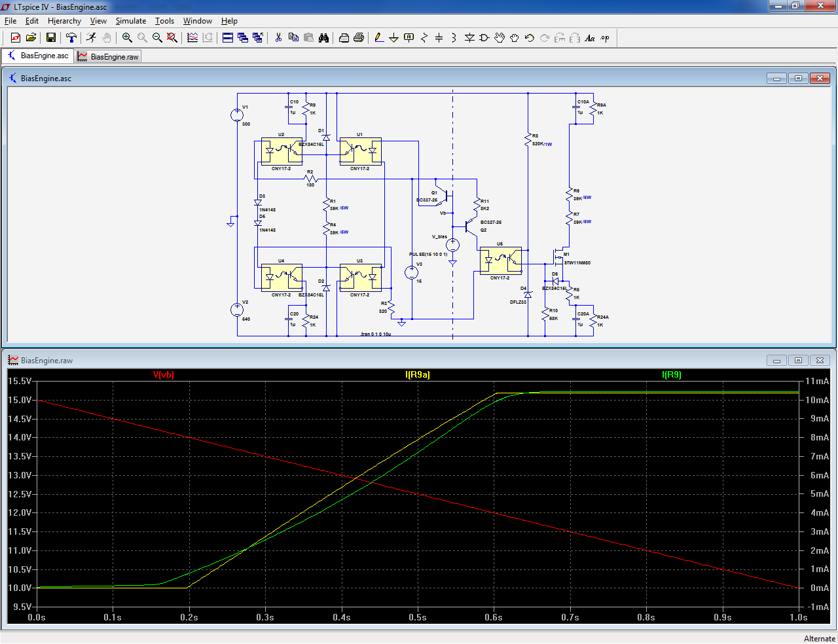Copy using the toolbar copy icon
This screenshot has width=838, height=644.
click(293, 38)
